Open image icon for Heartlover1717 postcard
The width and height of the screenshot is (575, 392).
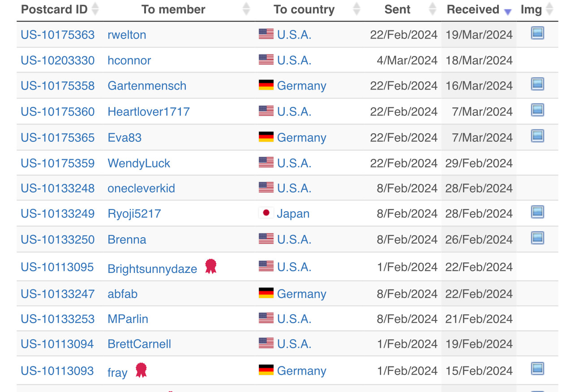click(537, 110)
